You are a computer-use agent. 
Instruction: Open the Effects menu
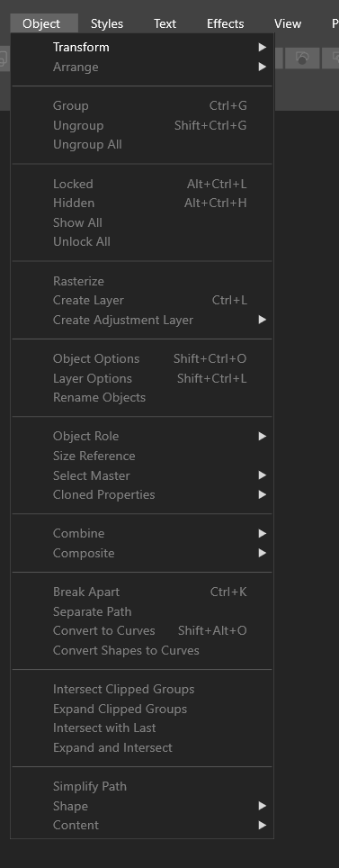pyautogui.click(x=225, y=23)
